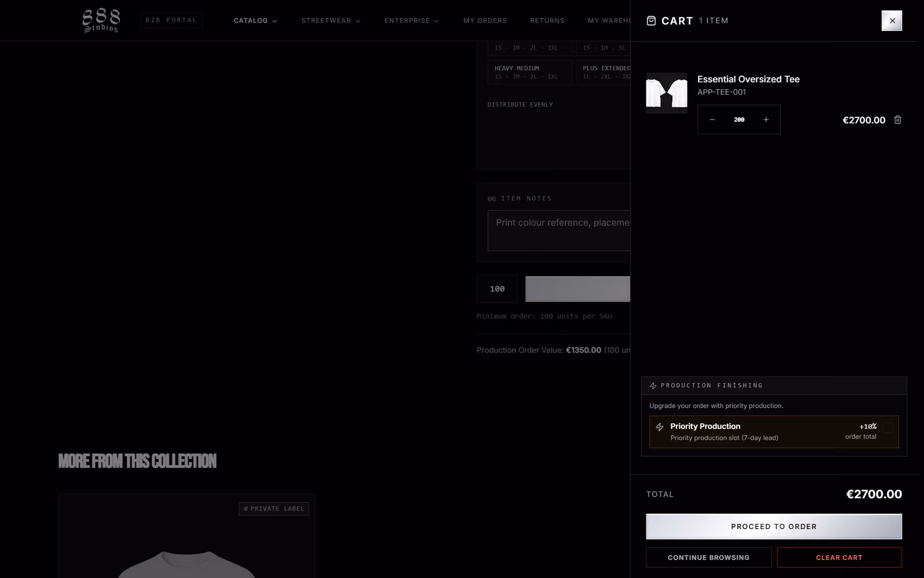Click the B2B Portal badge
This screenshot has width=924, height=578.
[x=171, y=20]
